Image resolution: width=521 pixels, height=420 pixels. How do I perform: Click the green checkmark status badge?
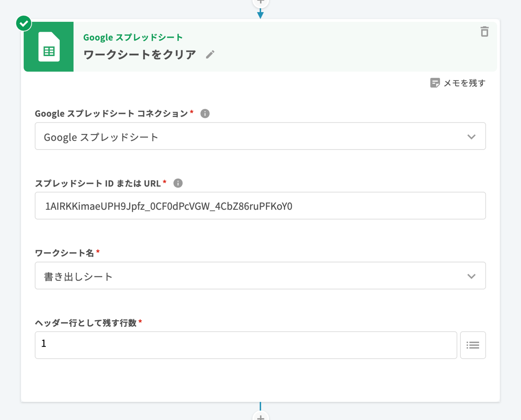(x=24, y=23)
